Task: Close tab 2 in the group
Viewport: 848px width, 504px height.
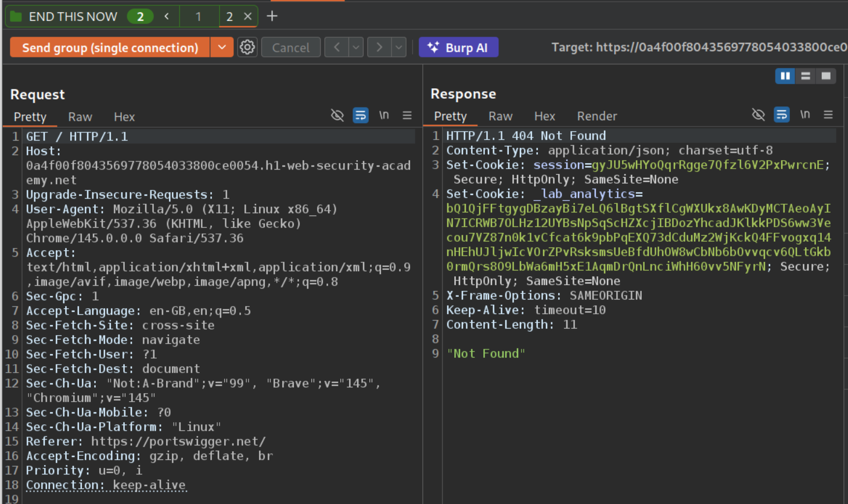Action: (x=247, y=16)
